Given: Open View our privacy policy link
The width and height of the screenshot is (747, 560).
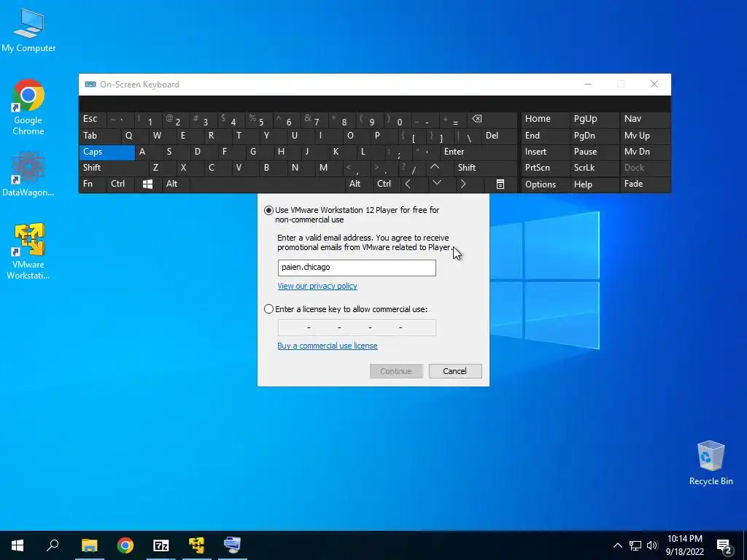Looking at the screenshot, I should 317,286.
